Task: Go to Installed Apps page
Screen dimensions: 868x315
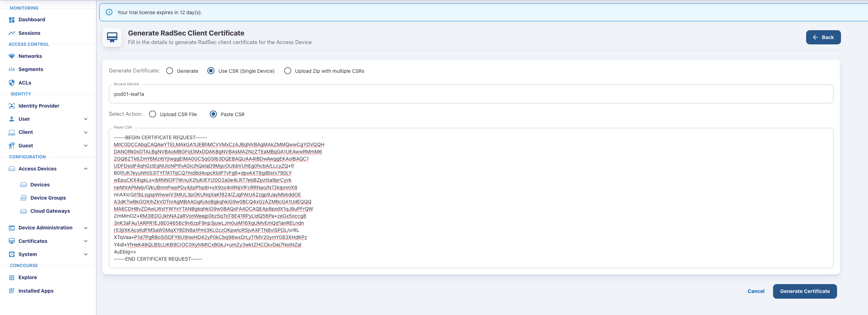Action: click(36, 291)
